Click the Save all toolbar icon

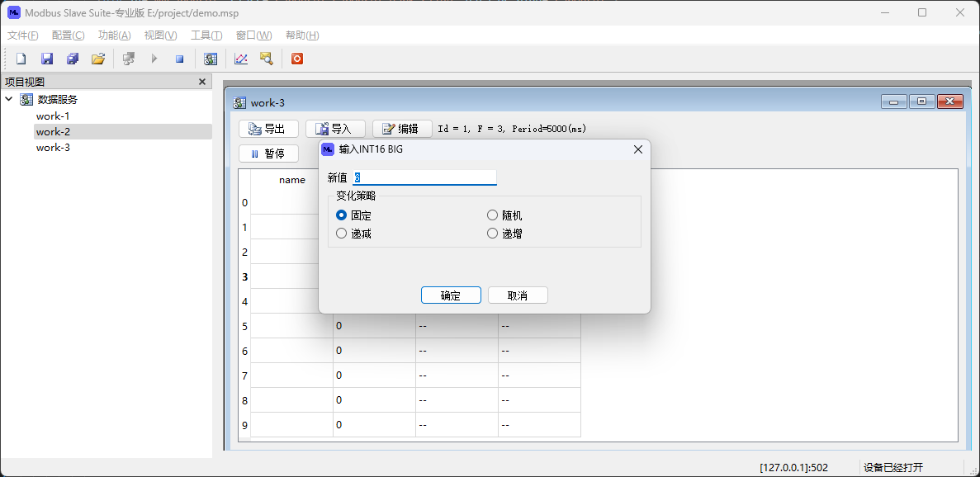(x=73, y=59)
